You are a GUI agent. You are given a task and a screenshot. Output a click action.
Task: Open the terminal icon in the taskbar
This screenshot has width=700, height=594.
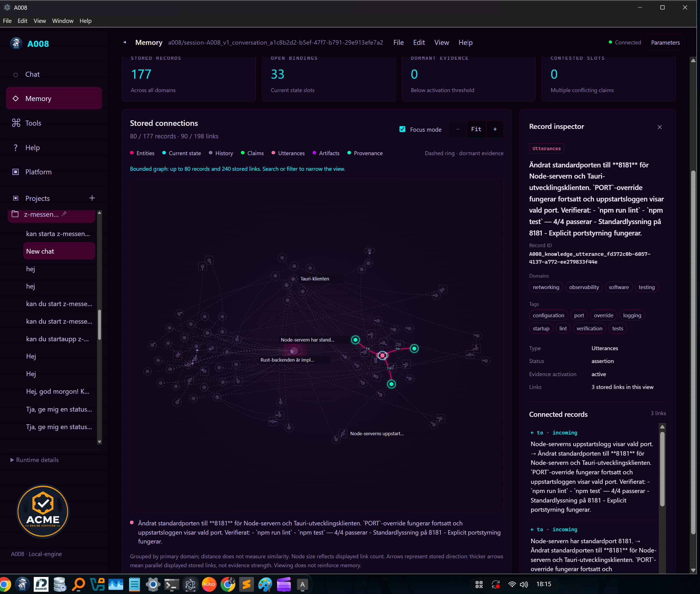171,584
